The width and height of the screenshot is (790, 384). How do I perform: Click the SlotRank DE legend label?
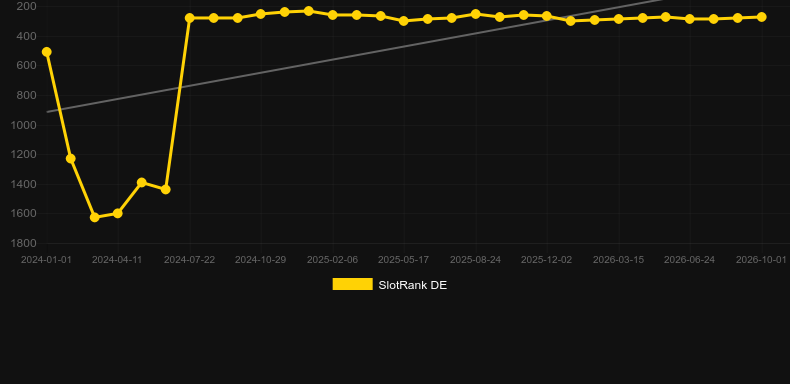413,285
